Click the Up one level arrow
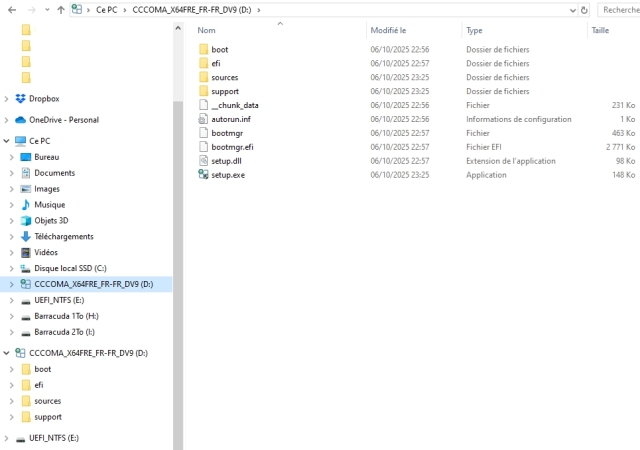The height and width of the screenshot is (450, 640). 61,9
